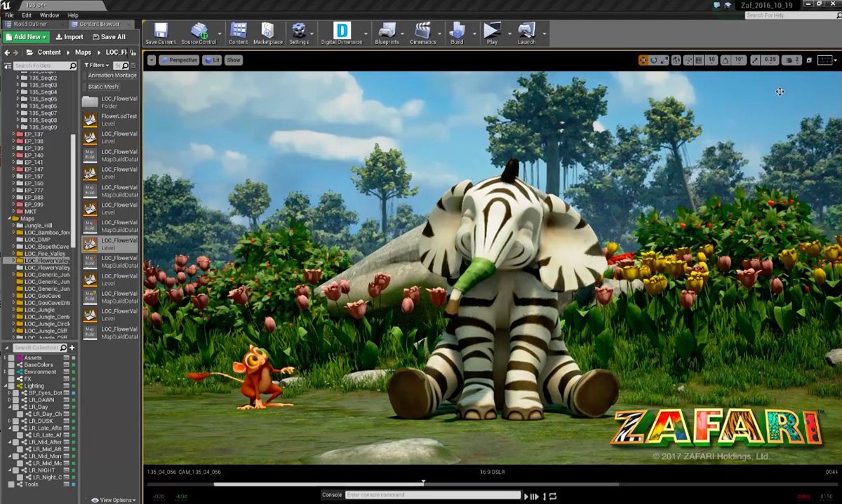Select the rotate gizmo mode icon
842x504 pixels.
tap(654, 60)
